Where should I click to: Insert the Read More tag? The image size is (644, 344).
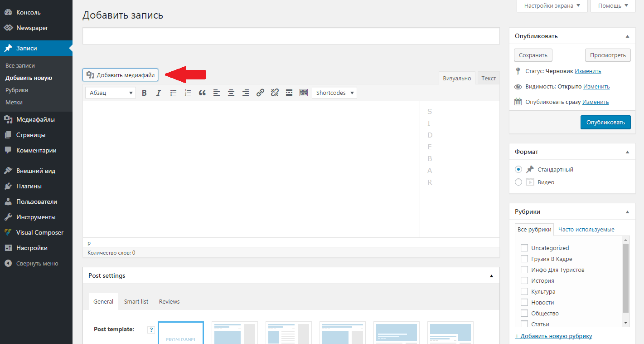click(x=289, y=93)
